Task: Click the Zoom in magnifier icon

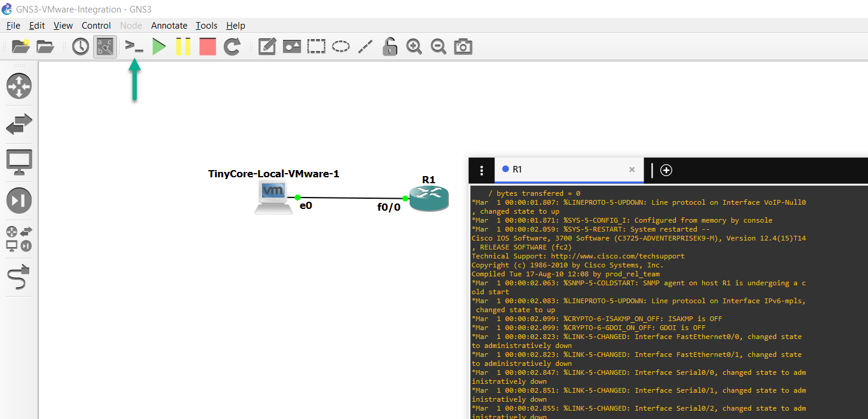Action: point(414,47)
